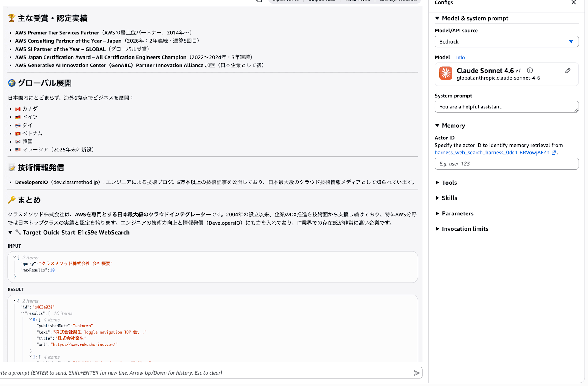Click the key emoji beside まとめ
This screenshot has height=386, width=588.
[11, 200]
